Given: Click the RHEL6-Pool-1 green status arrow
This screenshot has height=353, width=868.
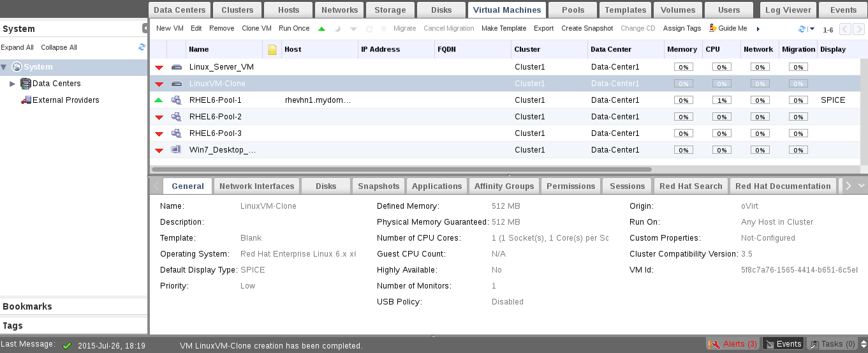Looking at the screenshot, I should [159, 100].
